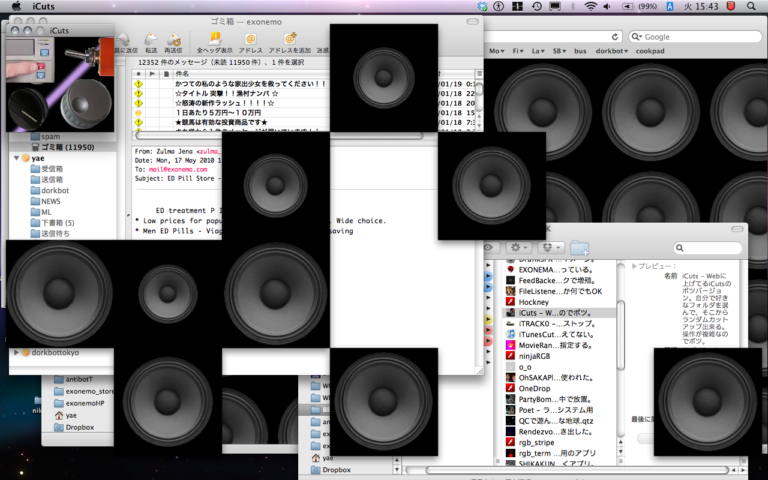This screenshot has width=768, height=480.
Task: Click the Finder window search field
Action: [x=708, y=248]
